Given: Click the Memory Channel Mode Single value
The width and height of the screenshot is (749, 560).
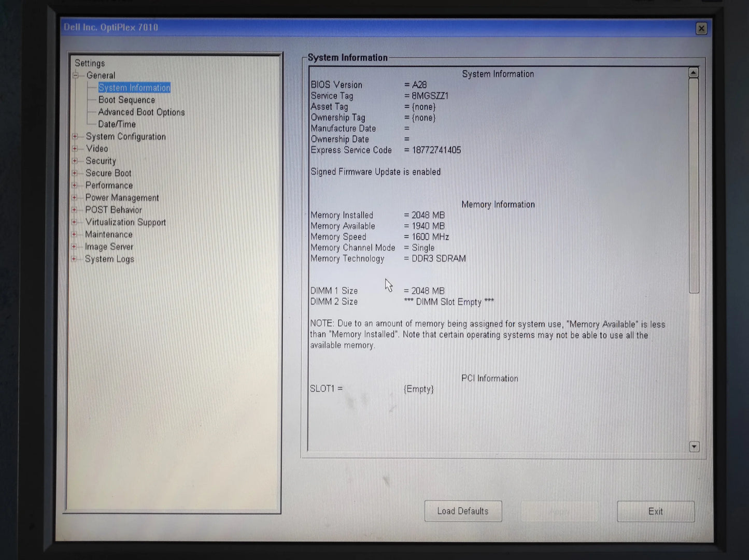Looking at the screenshot, I should [423, 248].
